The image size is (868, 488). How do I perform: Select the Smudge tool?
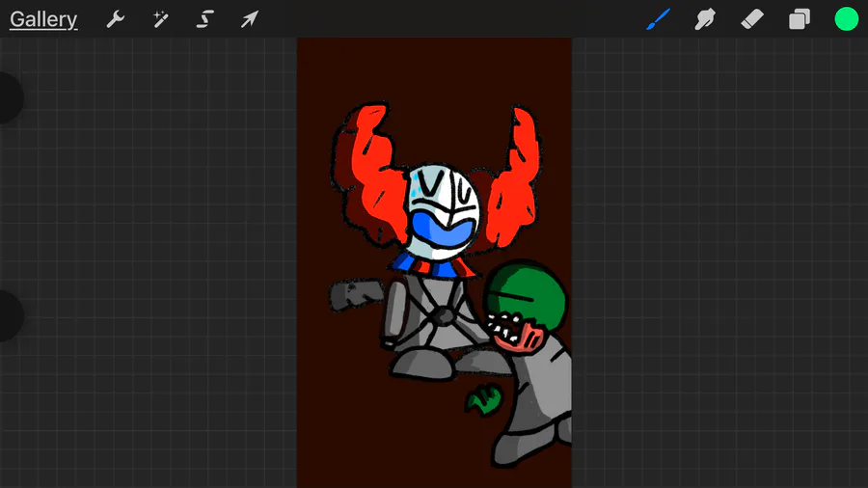click(x=705, y=19)
